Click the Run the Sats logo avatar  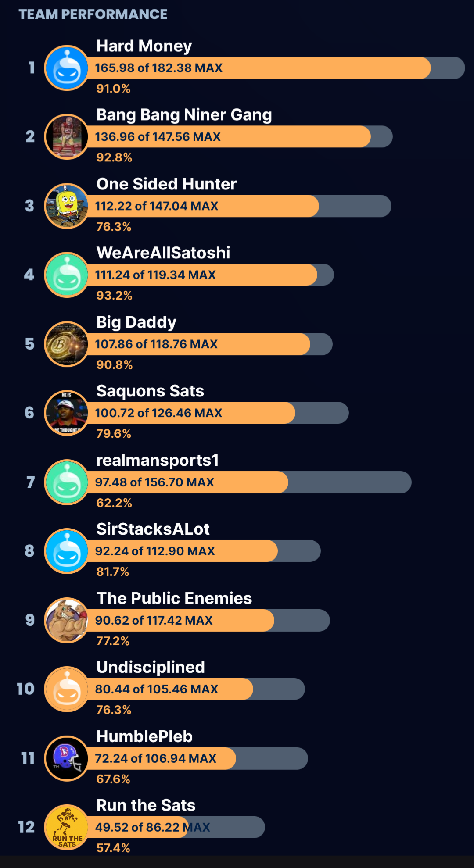67,827
